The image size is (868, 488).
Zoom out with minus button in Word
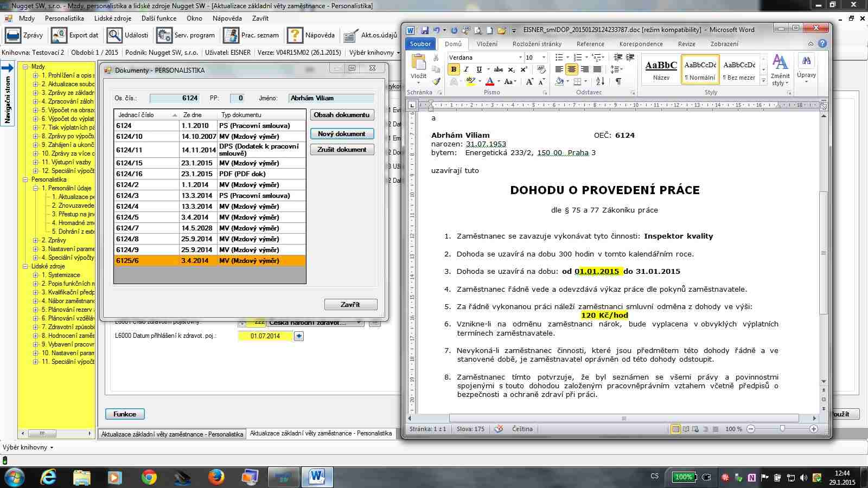751,429
